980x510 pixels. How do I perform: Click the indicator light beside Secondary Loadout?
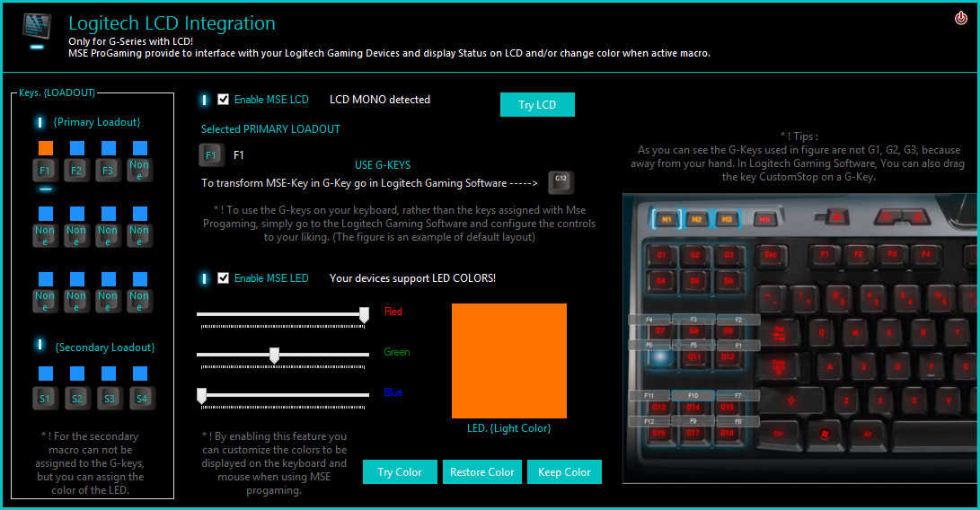coord(40,345)
